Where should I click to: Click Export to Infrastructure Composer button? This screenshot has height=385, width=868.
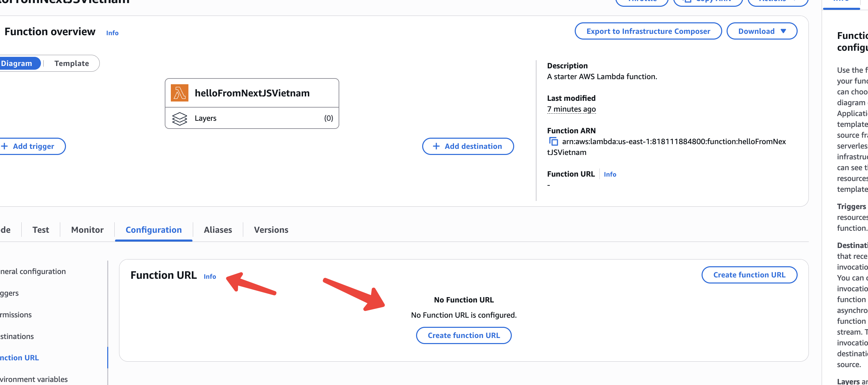pyautogui.click(x=648, y=31)
